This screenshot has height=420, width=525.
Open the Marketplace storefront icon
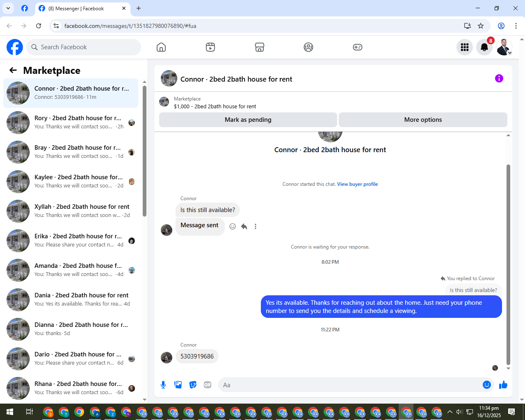(x=260, y=47)
